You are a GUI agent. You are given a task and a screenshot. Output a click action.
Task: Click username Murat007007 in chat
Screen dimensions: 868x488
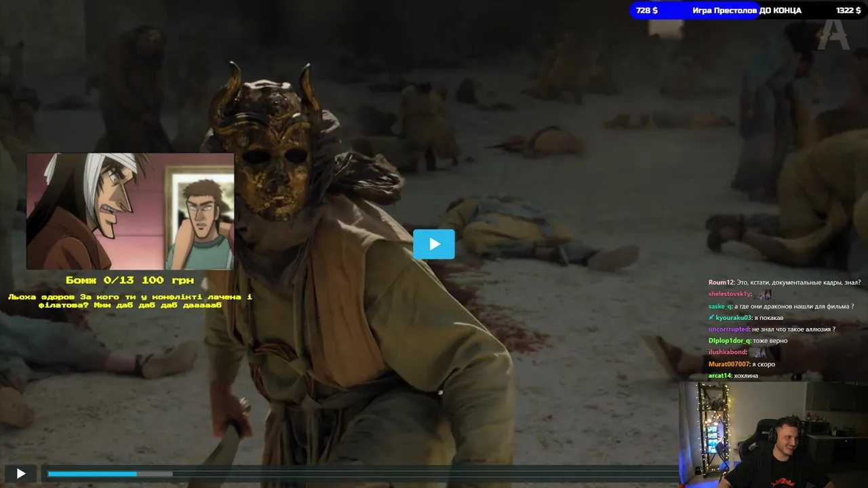[x=728, y=364]
